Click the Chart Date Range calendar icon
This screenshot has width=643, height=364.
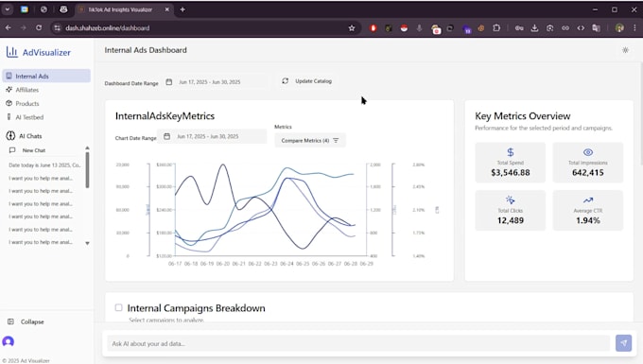pyautogui.click(x=167, y=136)
